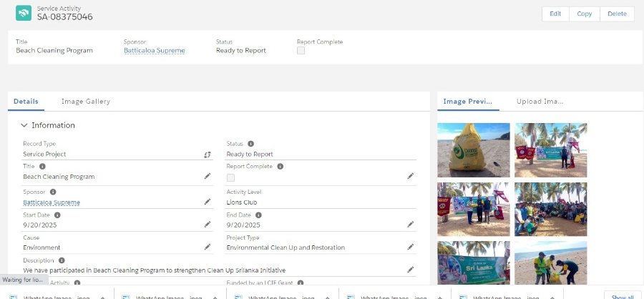Open first WhatsApp Image download options arrow
This screenshot has height=299, width=644.
102,296
